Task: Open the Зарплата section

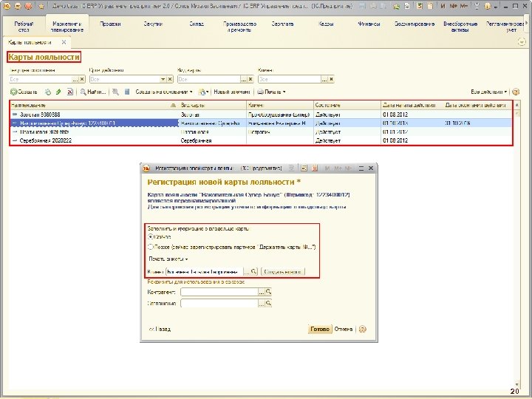Action: pos(282,24)
